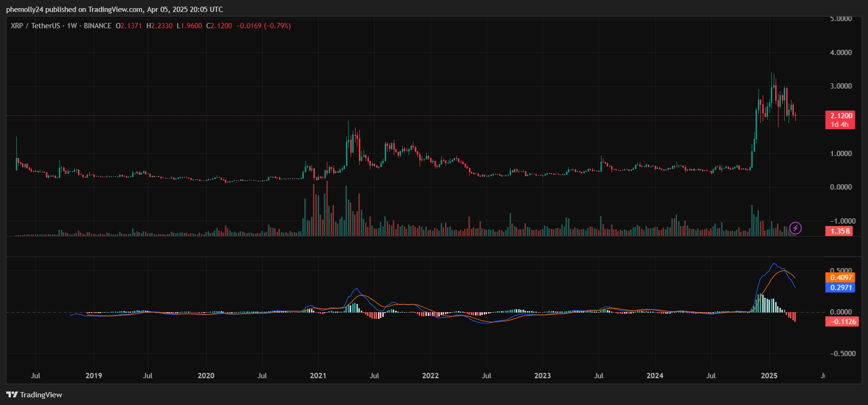
Task: Click the TradingView text link at bottom
Action: tap(41, 394)
